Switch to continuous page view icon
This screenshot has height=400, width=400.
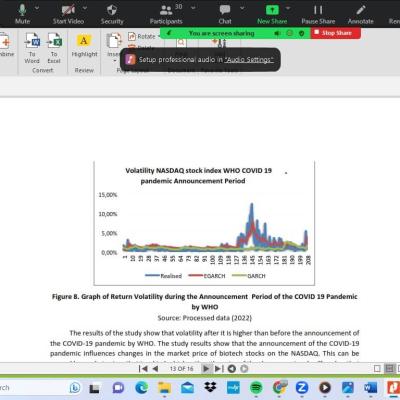[x=389, y=369]
